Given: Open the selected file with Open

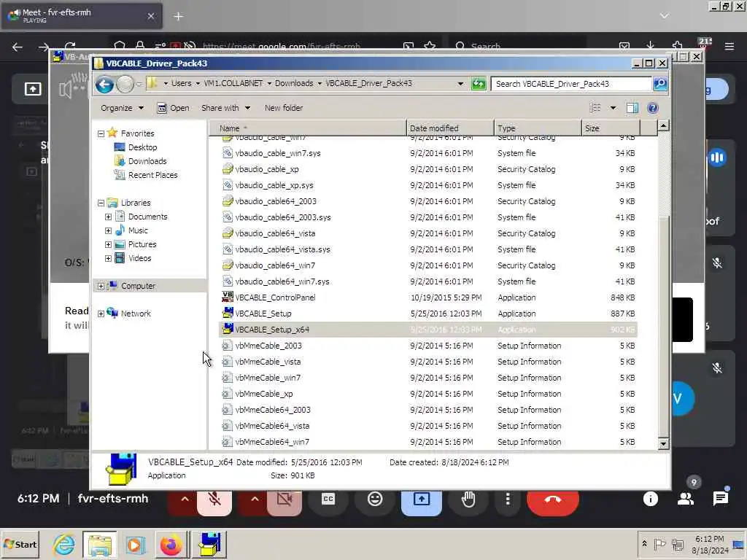Looking at the screenshot, I should 174,108.
